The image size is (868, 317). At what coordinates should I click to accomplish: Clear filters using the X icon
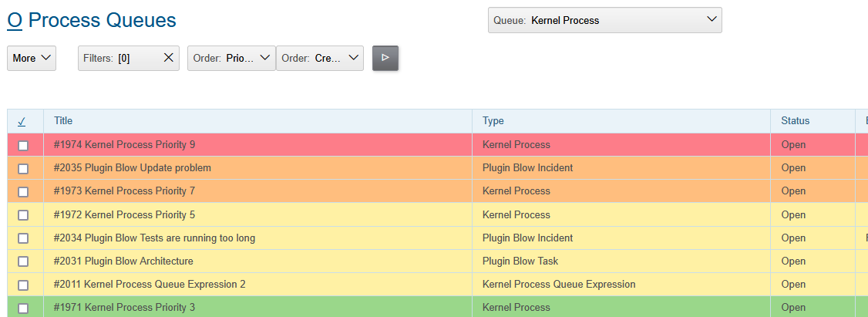[169, 58]
